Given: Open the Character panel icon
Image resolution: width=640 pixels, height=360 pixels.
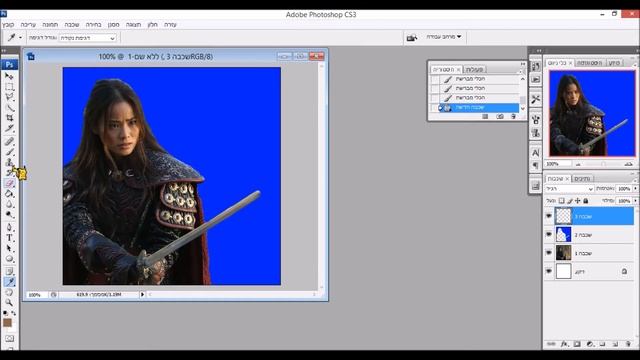Looking at the screenshot, I should tap(536, 153).
